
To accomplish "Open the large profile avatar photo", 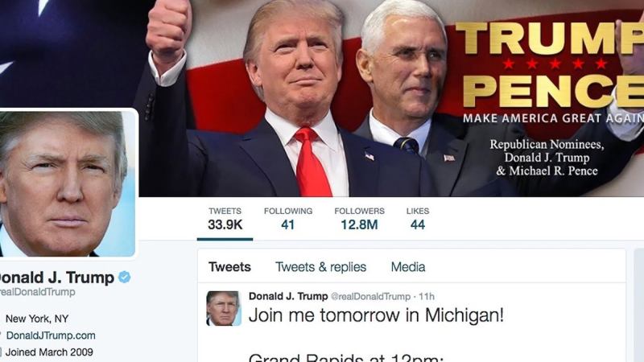I will click(x=67, y=184).
